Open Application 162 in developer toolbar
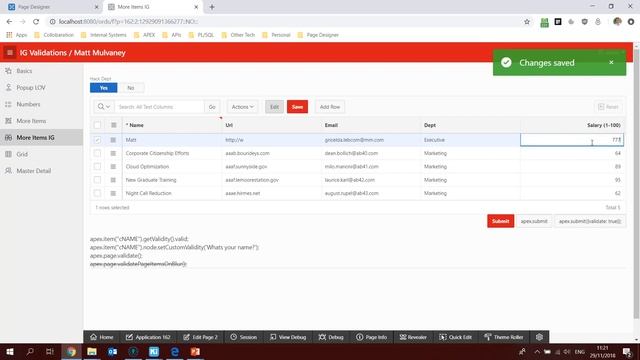Viewport: 640px width, 360px height. [148, 337]
